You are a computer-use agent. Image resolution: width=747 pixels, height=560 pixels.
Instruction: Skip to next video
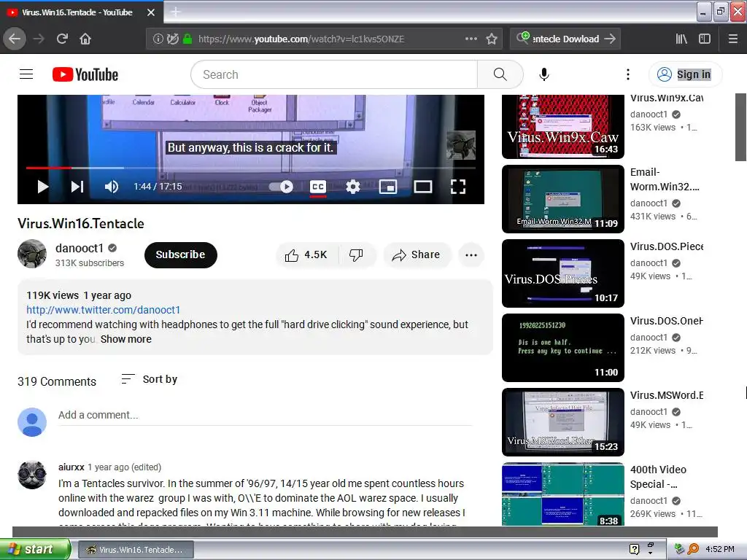click(x=77, y=187)
